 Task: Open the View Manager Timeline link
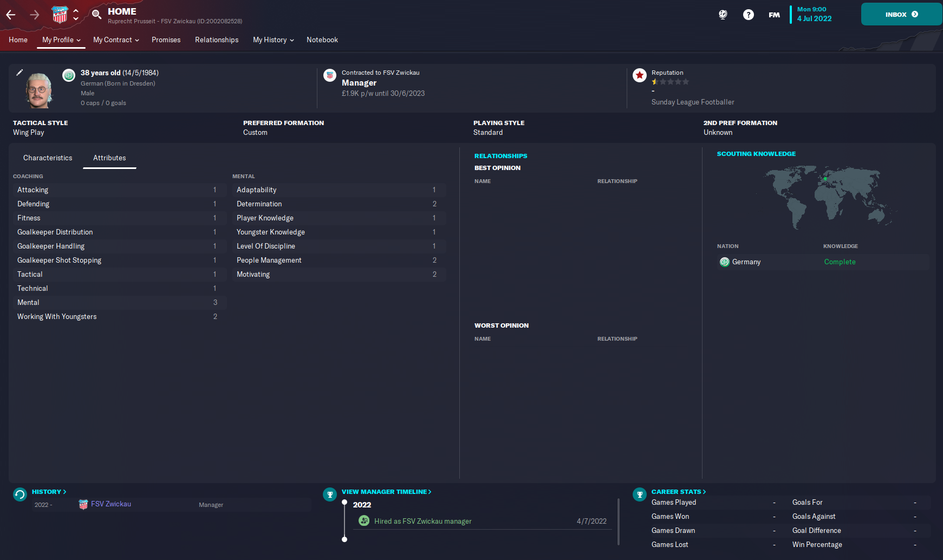click(386, 492)
